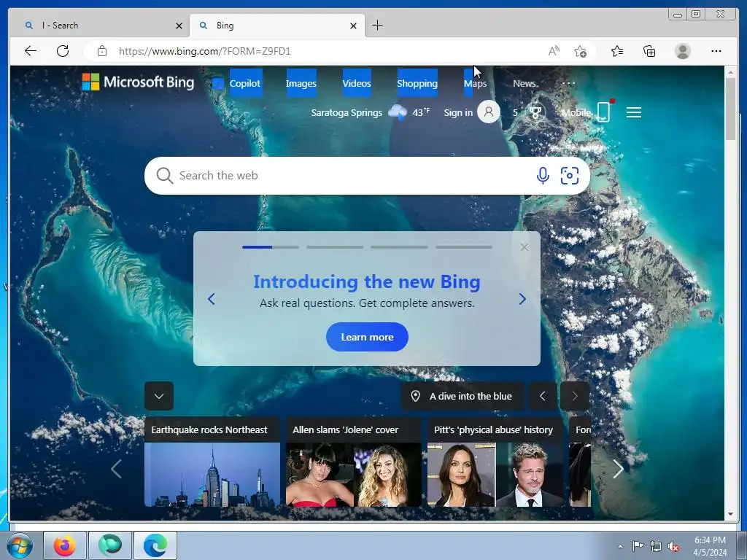Open visual search camera icon
Screen dimensions: 747x560
tap(569, 176)
